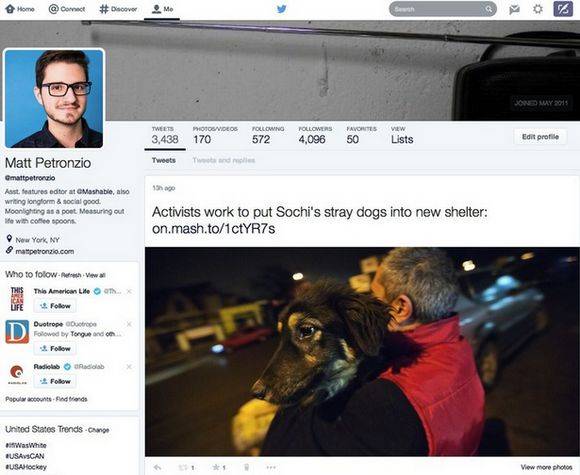Click the search magnifier icon
This screenshot has height=475, width=580.
[x=489, y=9]
